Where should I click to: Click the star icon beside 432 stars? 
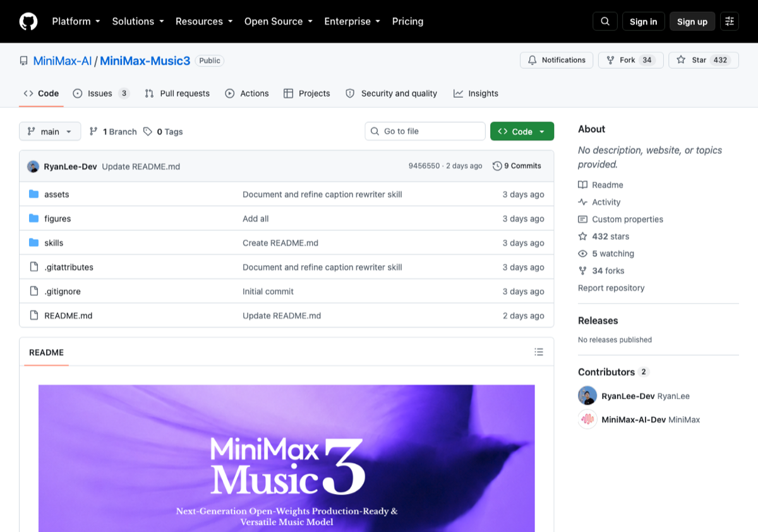coord(582,237)
